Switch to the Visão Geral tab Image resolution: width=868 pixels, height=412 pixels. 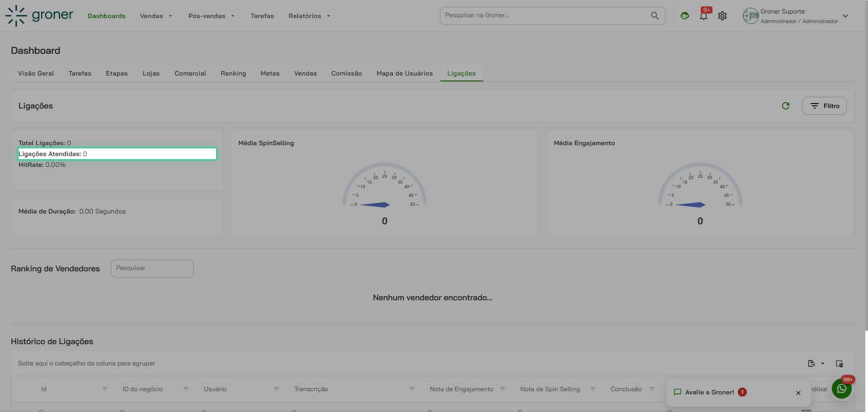36,73
